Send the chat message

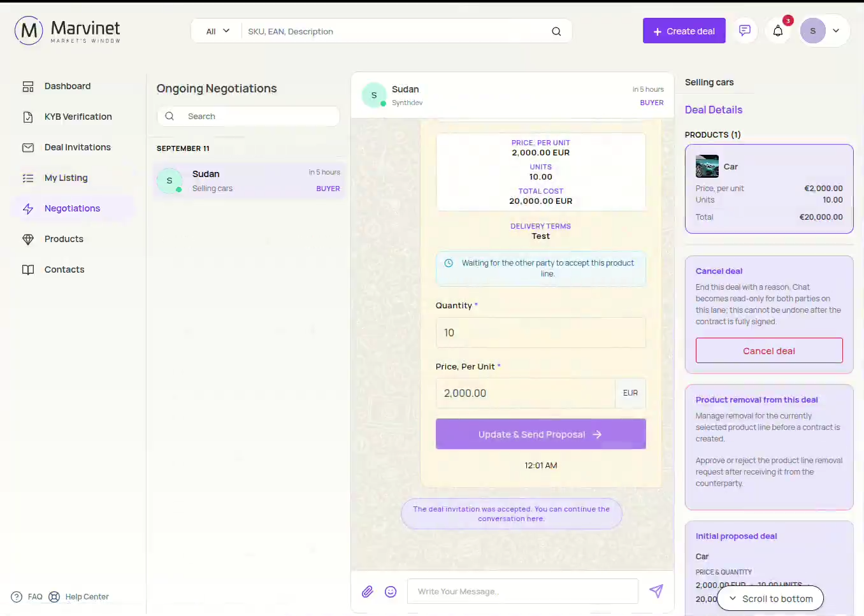[x=656, y=591]
